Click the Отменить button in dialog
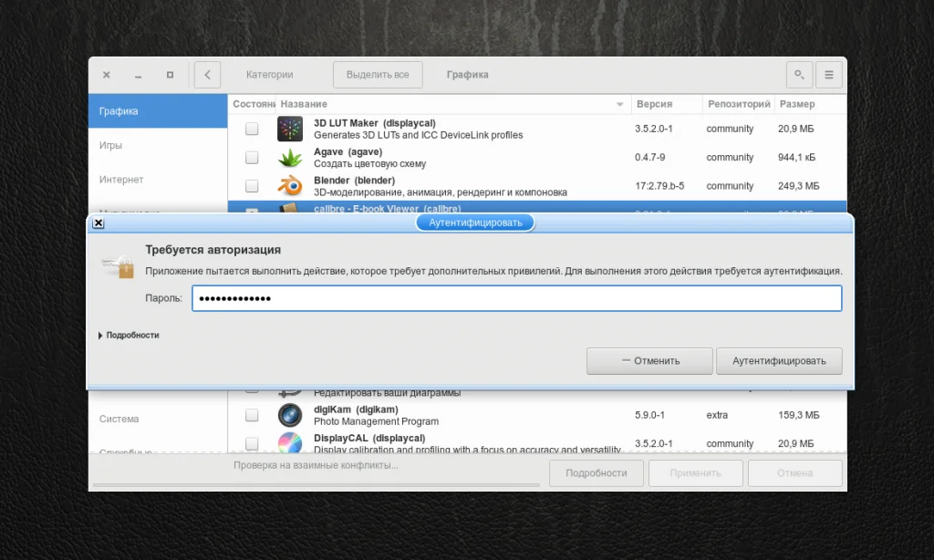Screen dimensions: 934x560 (649, 361)
